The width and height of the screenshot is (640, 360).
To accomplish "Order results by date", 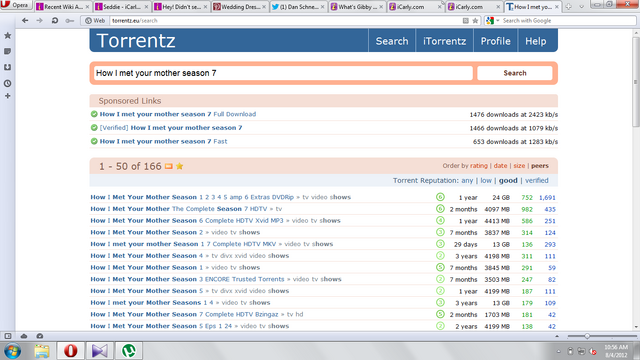I will (500, 166).
